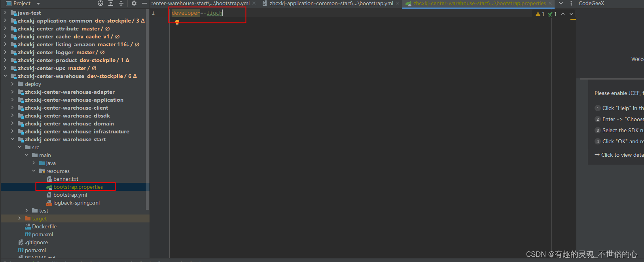Switch to the zhcxkj-application-common-start bootstrap.yml tab
This screenshot has width=644, height=262.
click(x=331, y=3)
